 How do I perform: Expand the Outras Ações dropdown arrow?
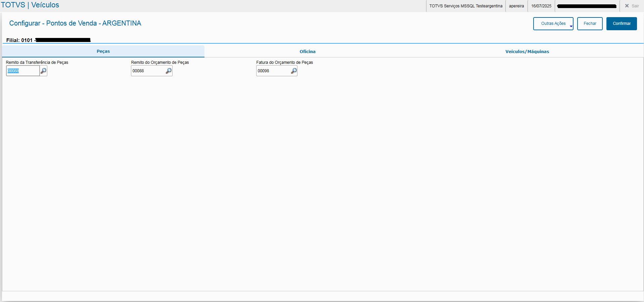(571, 26)
